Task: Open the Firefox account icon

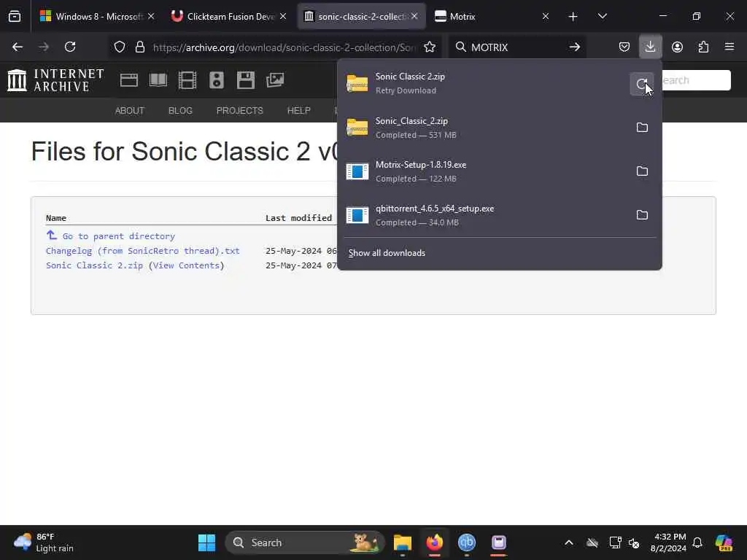Action: tap(677, 47)
